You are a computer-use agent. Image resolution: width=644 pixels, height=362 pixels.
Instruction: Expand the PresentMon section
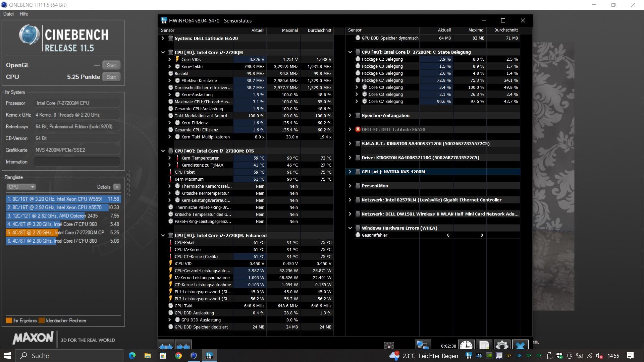pos(350,186)
